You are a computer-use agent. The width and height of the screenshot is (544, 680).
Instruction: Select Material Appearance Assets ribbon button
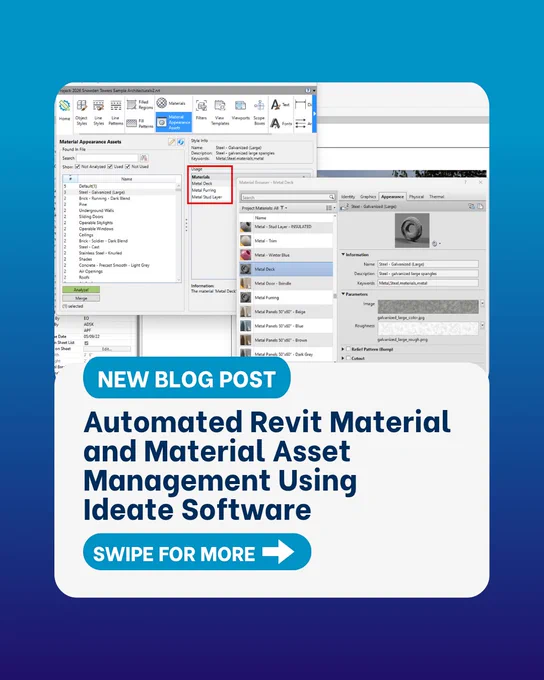pos(174,123)
